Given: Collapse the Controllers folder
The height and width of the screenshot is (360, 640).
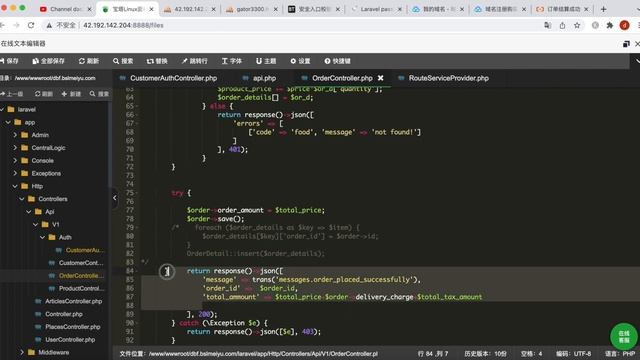Looking at the screenshot, I should [22, 199].
